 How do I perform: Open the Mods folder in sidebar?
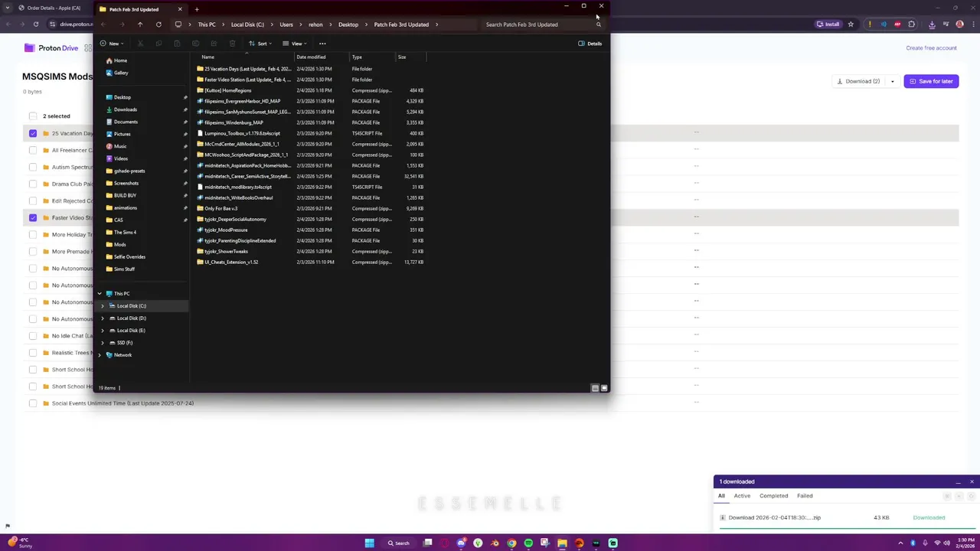116,244
